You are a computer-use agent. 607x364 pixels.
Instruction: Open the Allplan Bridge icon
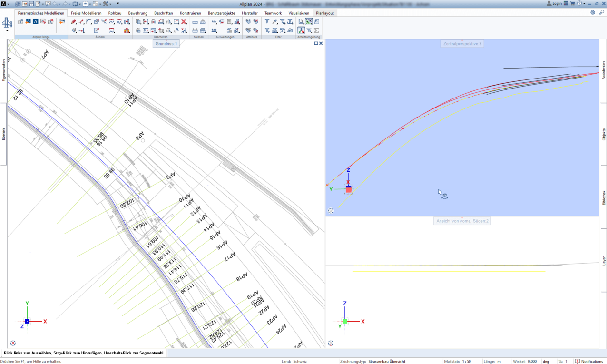click(x=7, y=23)
